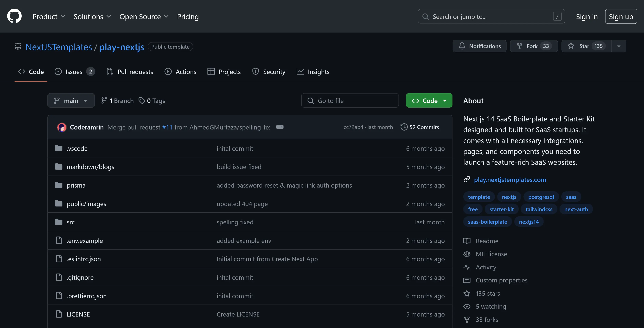Click the Notifications bell button

[x=479, y=46]
